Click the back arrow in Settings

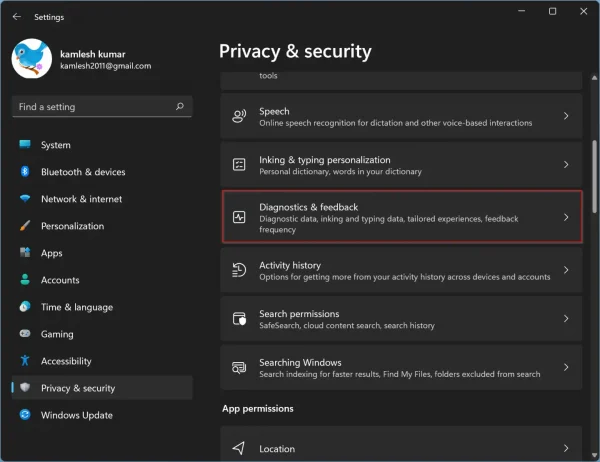click(16, 16)
